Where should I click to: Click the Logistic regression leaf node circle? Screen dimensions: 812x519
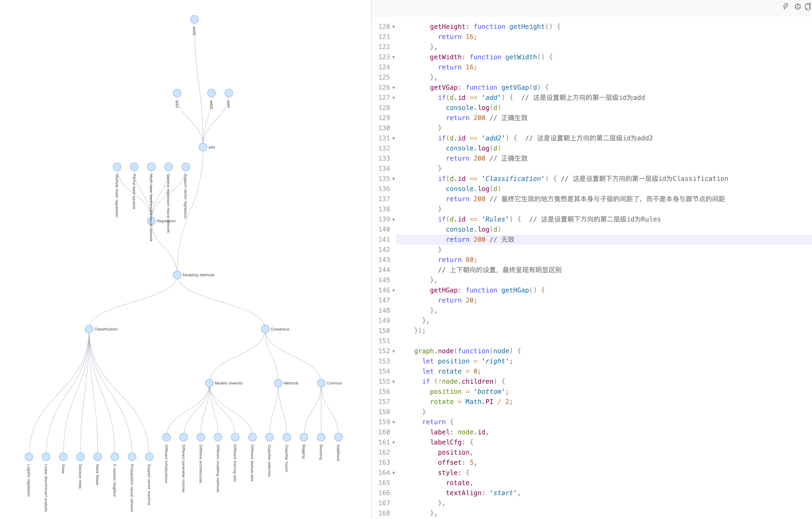pyautogui.click(x=29, y=457)
